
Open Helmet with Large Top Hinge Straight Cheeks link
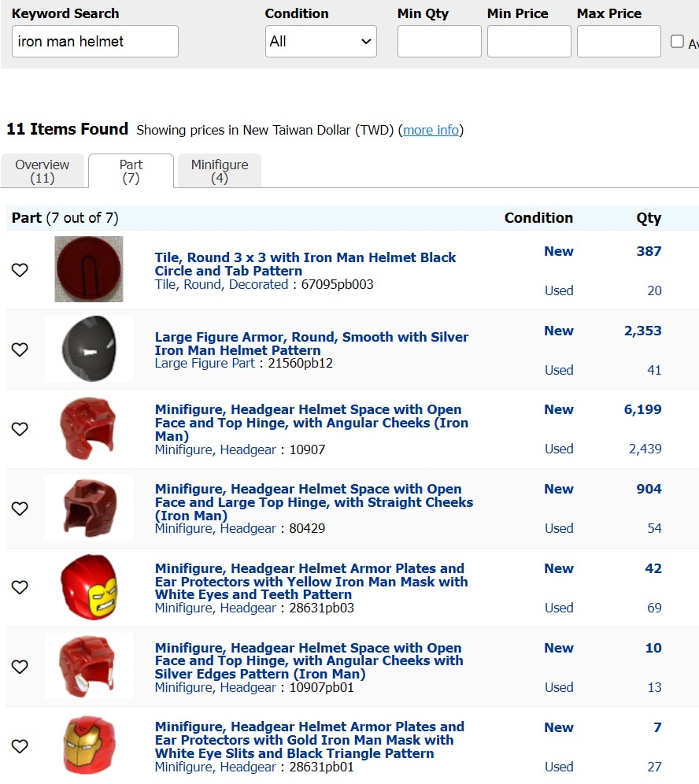pyautogui.click(x=314, y=502)
